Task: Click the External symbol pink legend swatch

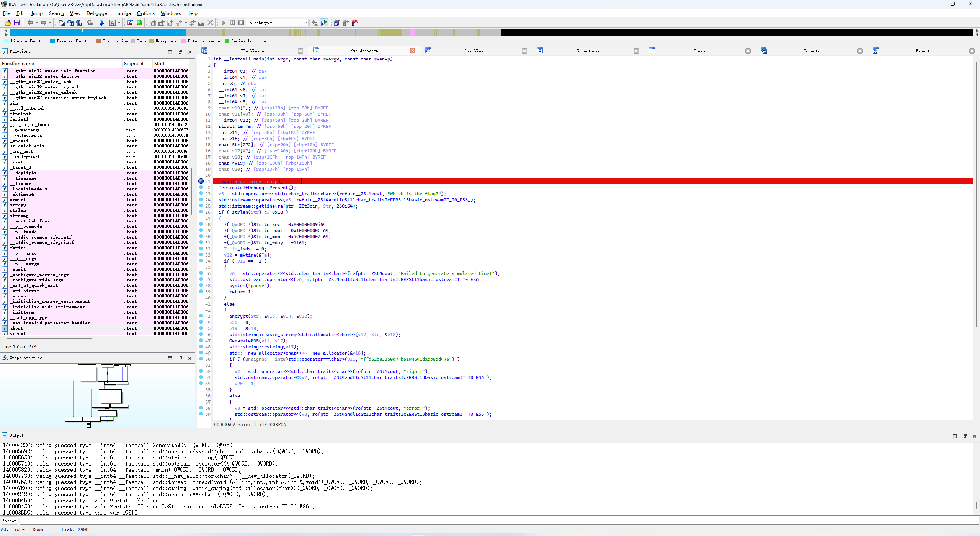Action: [x=183, y=41]
